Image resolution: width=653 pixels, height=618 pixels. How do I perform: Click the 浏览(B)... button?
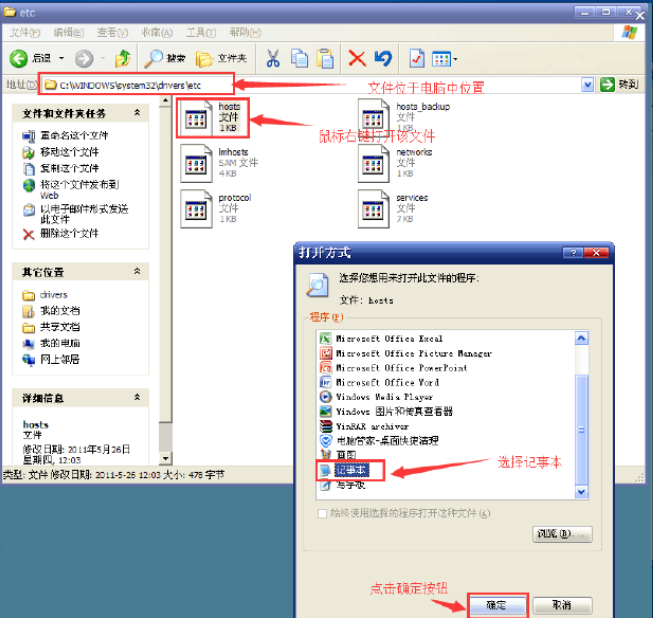click(562, 534)
